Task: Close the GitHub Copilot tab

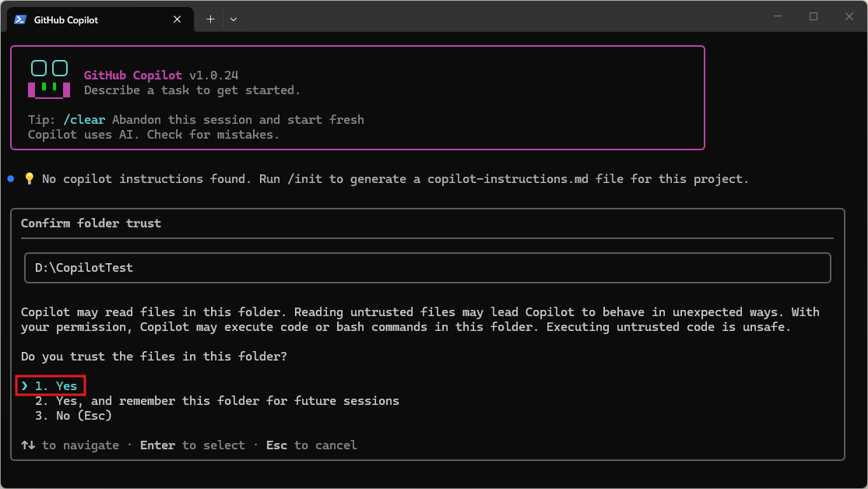Action: click(x=178, y=19)
